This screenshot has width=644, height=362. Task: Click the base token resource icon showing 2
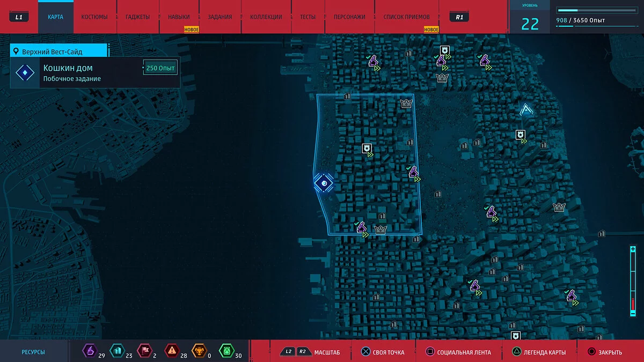click(x=144, y=351)
